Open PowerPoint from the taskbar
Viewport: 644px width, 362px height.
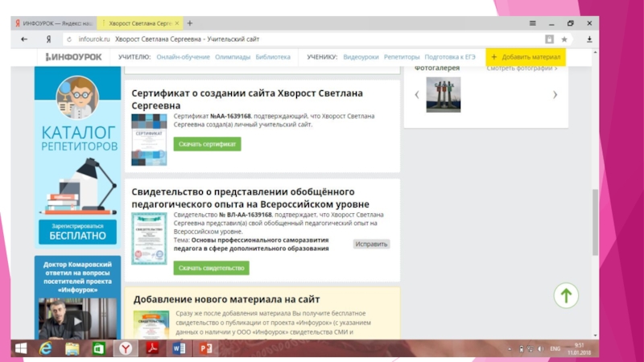[x=205, y=348]
